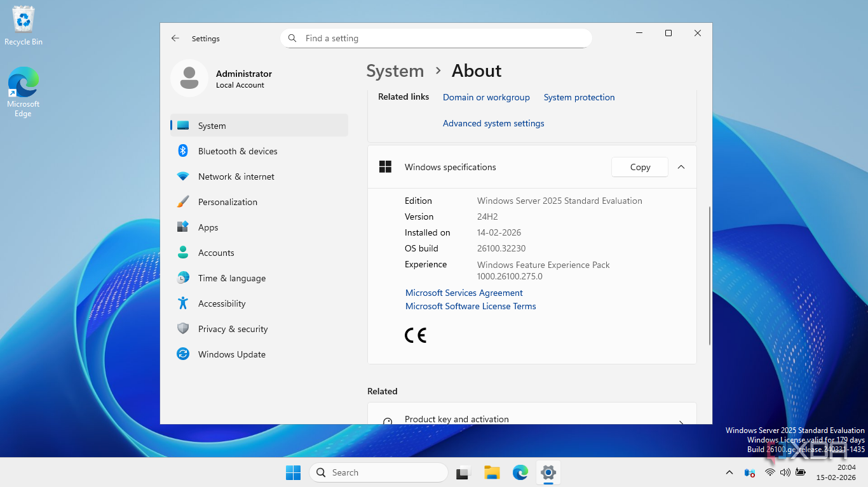This screenshot has height=487, width=868.
Task: Show hidden icons in the system tray
Action: click(729, 472)
